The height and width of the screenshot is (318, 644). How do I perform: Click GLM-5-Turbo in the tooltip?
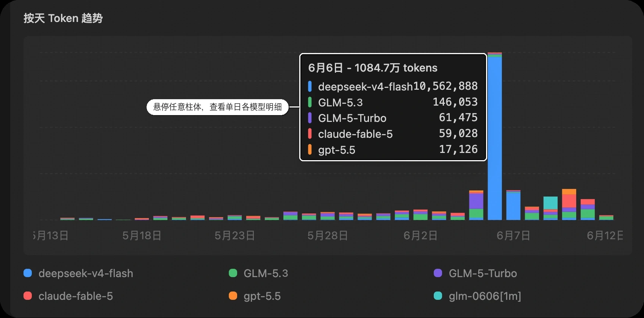tap(352, 118)
